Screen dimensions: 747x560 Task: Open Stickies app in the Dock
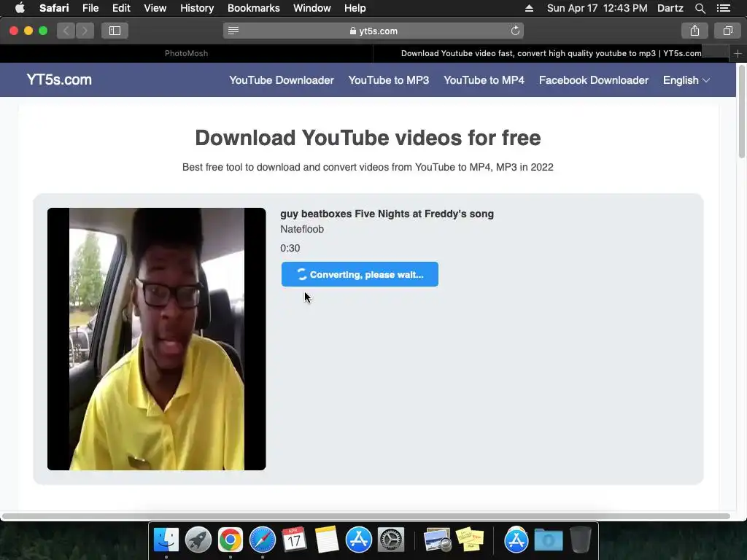point(470,539)
